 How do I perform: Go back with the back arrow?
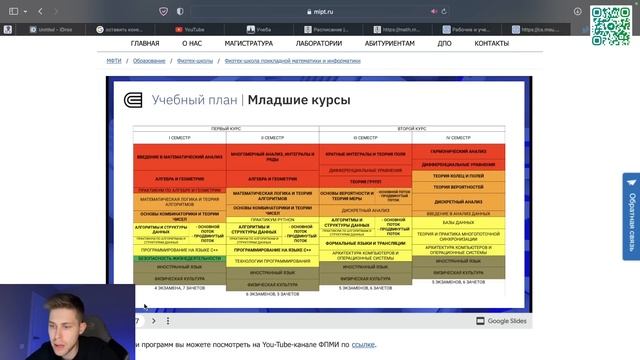pyautogui.click(x=40, y=11)
